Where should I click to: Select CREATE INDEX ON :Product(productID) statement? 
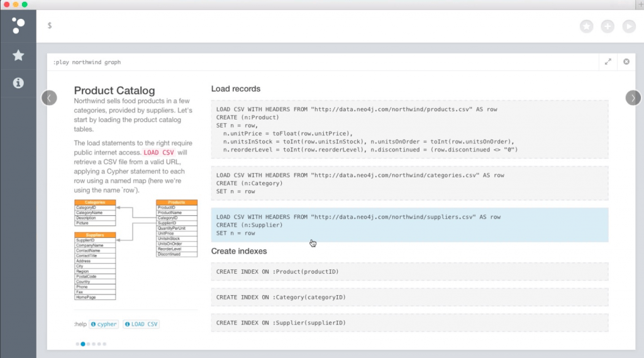[x=409, y=272]
